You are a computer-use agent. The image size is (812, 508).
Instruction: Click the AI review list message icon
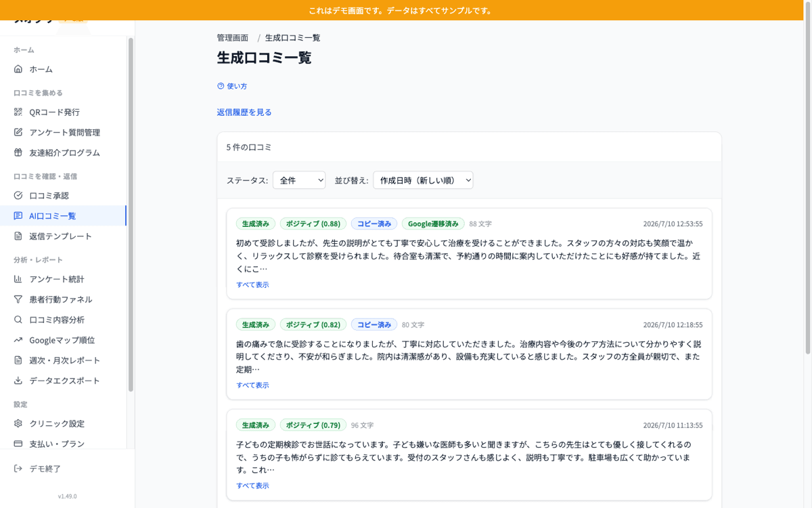click(18, 215)
